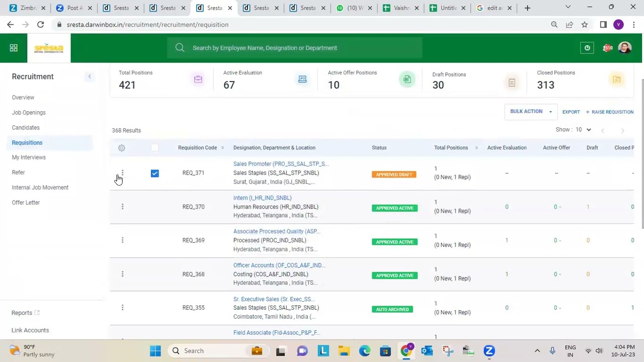Open Intern (I_HR_IND_SNBL) requisition link
This screenshot has width=644, height=362.
coord(262,198)
